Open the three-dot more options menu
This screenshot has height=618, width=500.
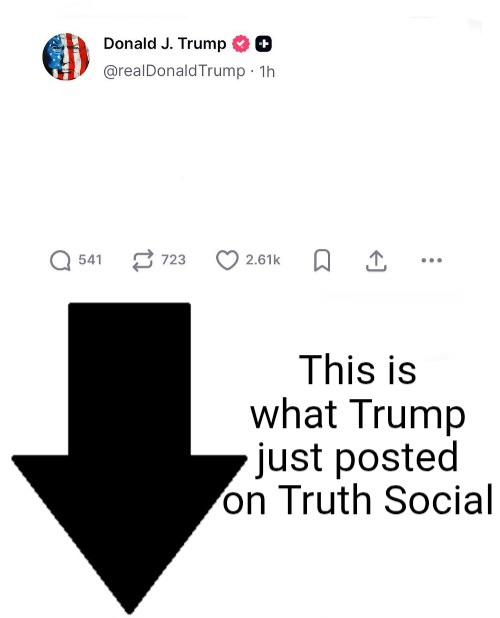click(432, 260)
